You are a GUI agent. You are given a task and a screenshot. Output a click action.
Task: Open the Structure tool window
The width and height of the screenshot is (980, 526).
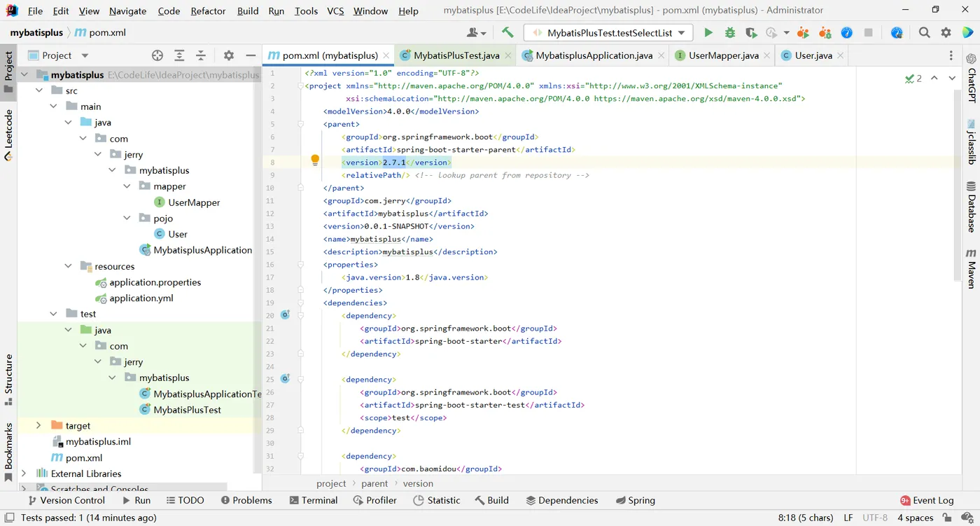[8, 380]
